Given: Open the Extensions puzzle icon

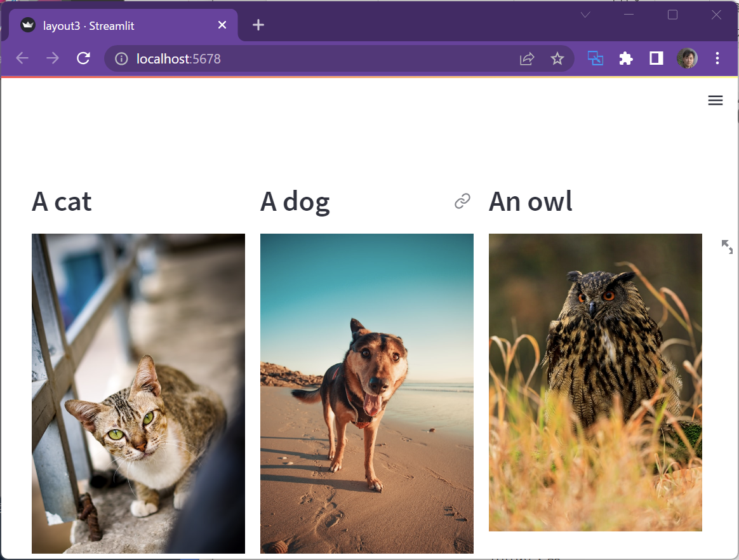Looking at the screenshot, I should [x=626, y=59].
